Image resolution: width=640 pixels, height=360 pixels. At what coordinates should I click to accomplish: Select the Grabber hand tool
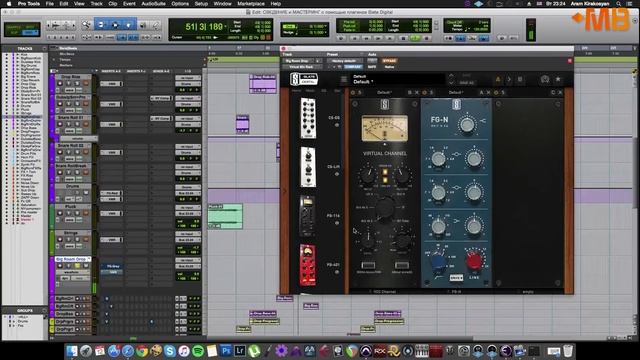click(128, 25)
